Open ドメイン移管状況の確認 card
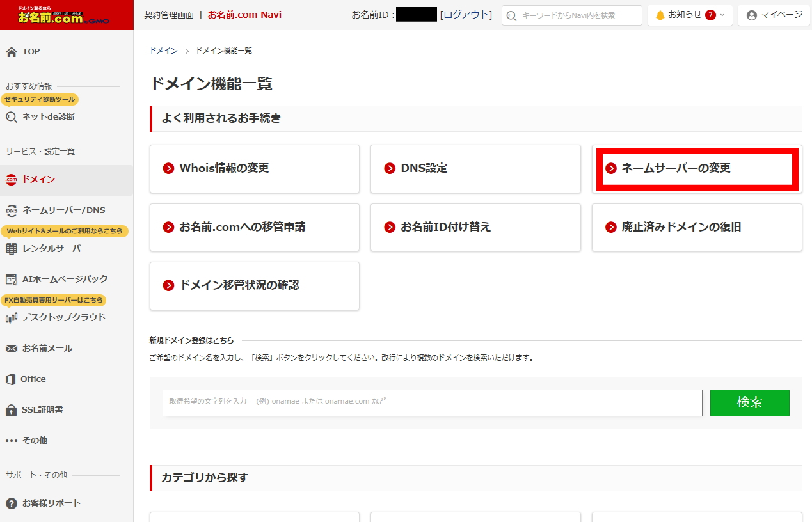 (255, 285)
